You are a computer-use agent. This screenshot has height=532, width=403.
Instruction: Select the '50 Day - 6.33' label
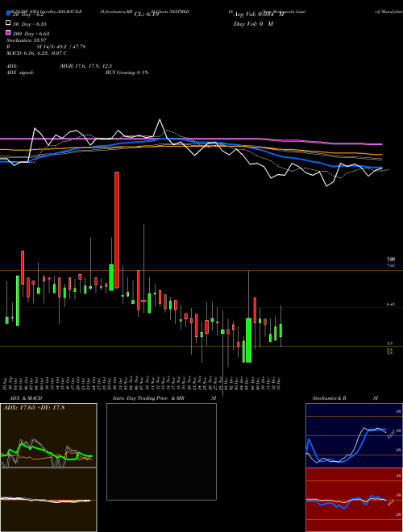[30, 24]
